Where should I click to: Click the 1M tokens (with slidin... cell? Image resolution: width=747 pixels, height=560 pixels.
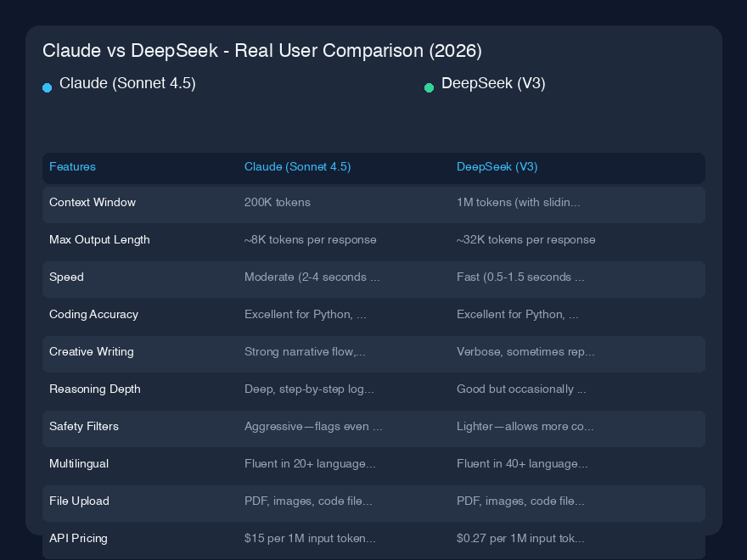(519, 203)
